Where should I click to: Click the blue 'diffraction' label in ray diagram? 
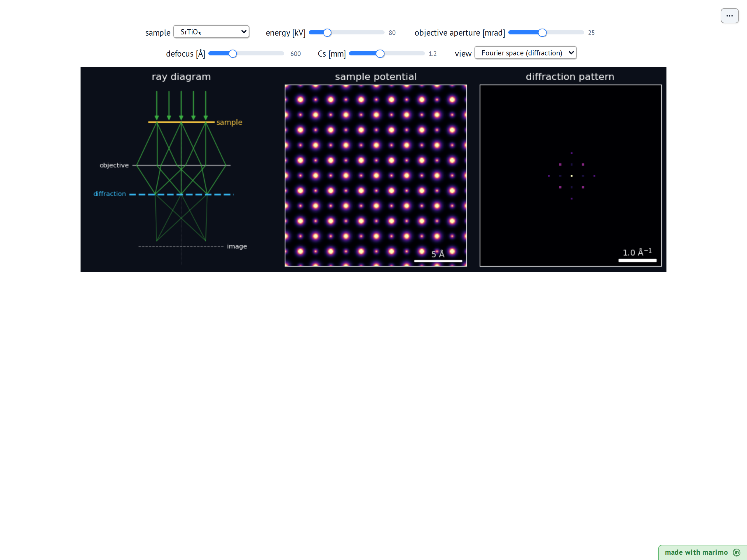(109, 194)
